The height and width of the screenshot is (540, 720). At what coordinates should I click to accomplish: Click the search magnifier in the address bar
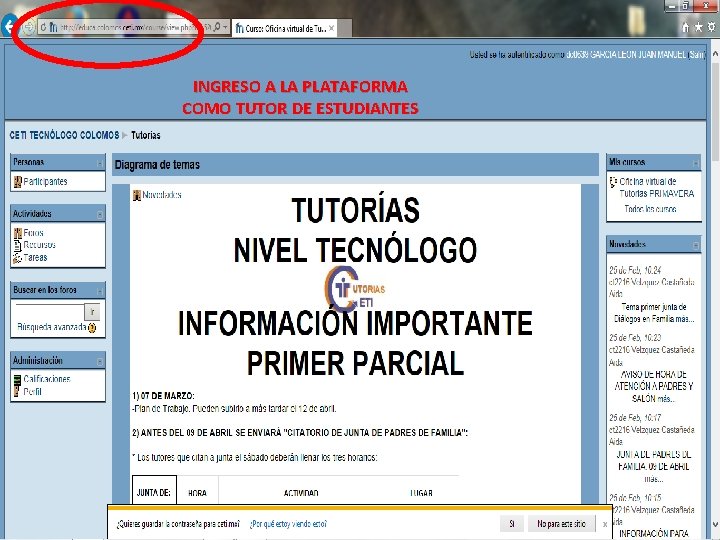[217, 28]
